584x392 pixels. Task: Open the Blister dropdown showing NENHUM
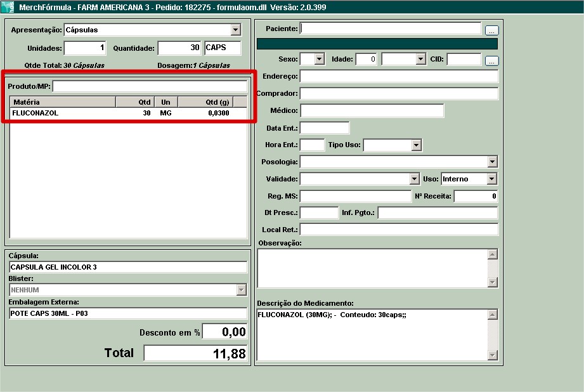tap(241, 290)
